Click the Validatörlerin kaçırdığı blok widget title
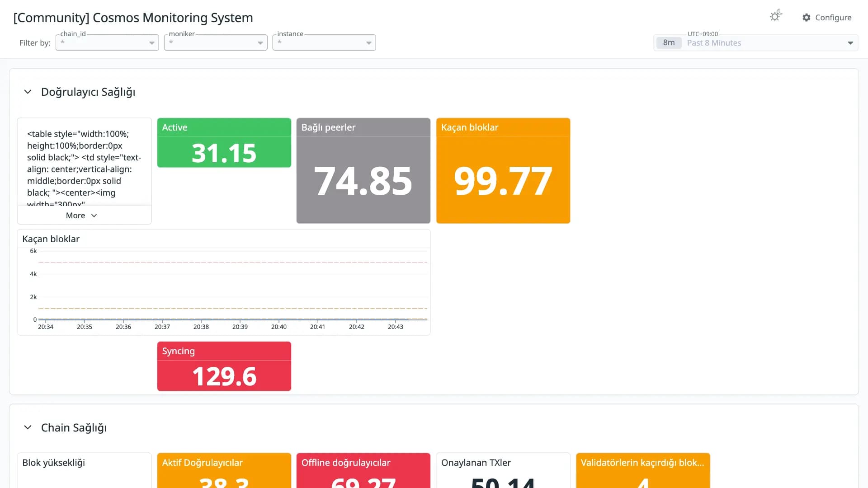The image size is (868, 488). (x=642, y=463)
